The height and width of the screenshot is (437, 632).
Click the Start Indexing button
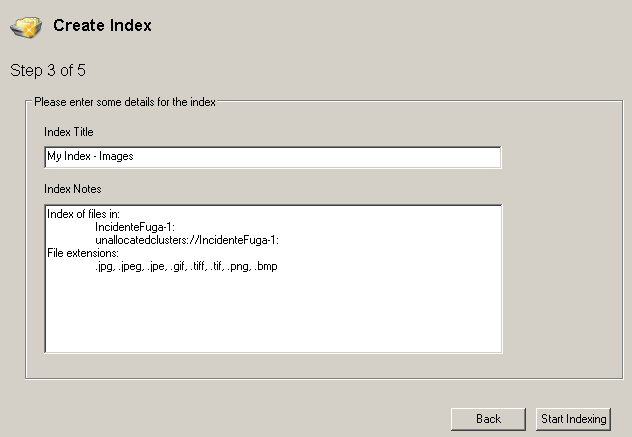coord(572,419)
